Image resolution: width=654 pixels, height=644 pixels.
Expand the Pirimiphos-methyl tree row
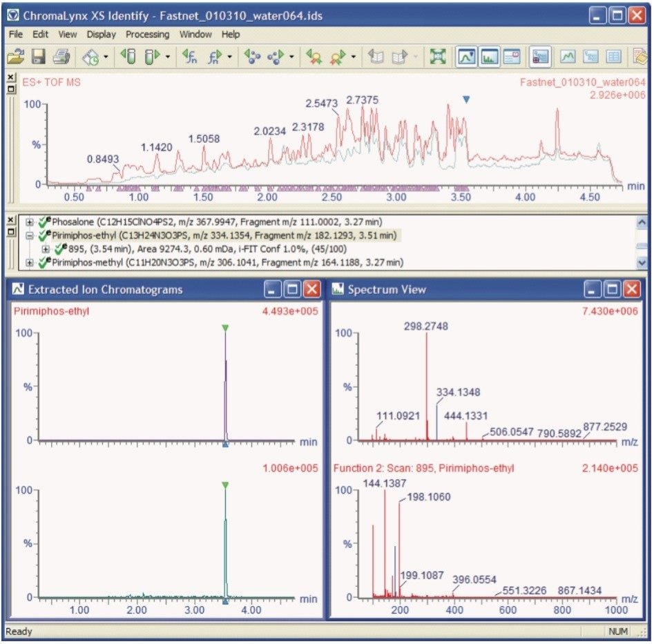[30, 262]
